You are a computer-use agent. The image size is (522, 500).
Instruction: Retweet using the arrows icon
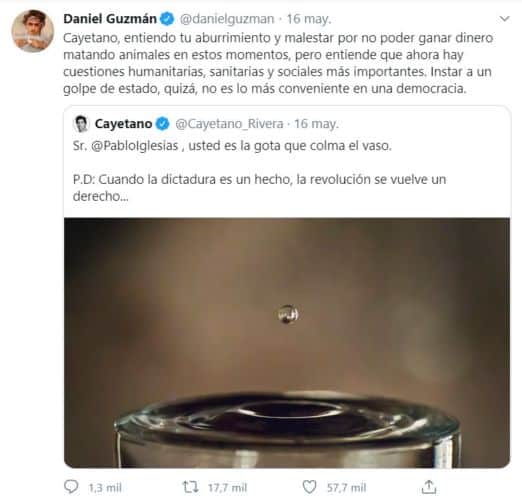(190, 487)
